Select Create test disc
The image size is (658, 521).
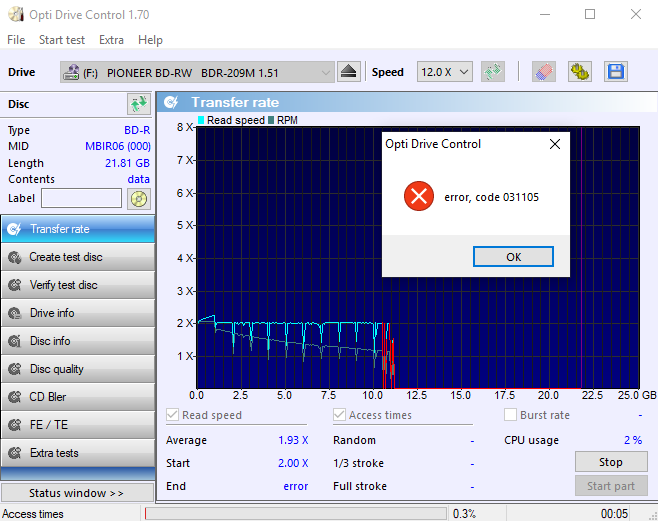click(x=78, y=257)
